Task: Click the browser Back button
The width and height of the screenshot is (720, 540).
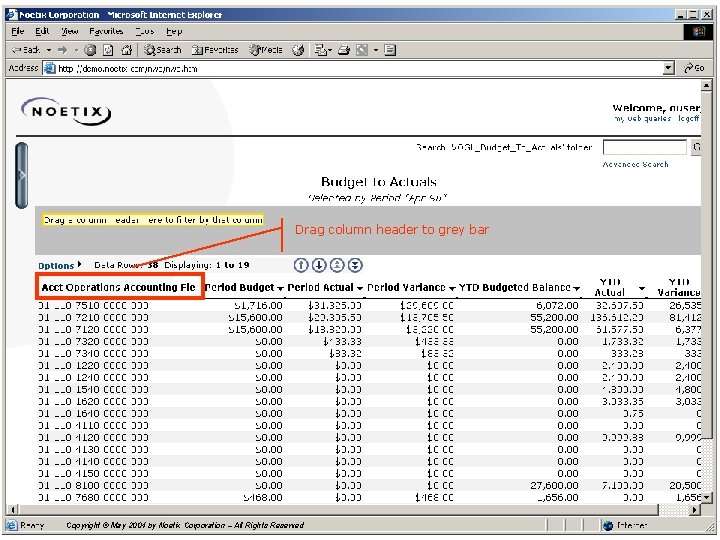Action: pyautogui.click(x=26, y=49)
